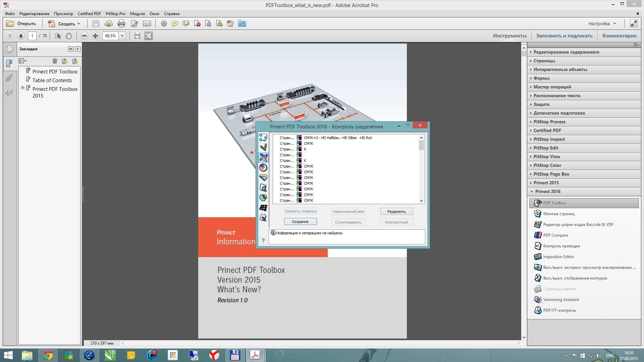
Task: Open the page thumbnails side panel icon
Action: pyautogui.click(x=9, y=49)
